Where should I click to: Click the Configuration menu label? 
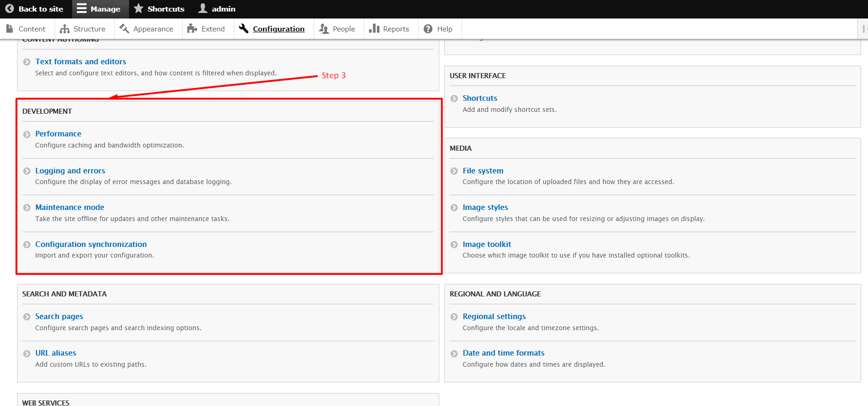[279, 29]
